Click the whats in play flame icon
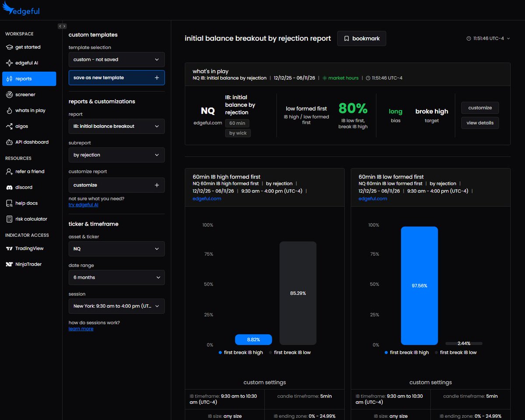This screenshot has width=525, height=420. click(x=10, y=110)
